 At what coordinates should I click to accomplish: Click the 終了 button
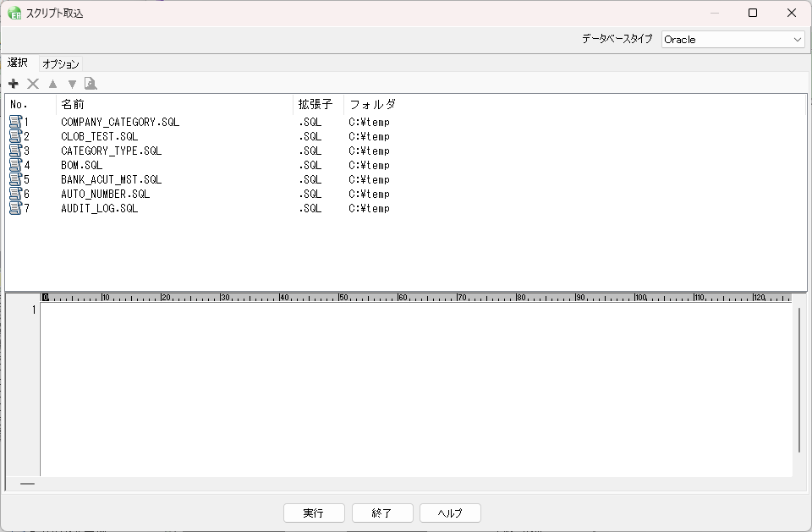coord(382,513)
